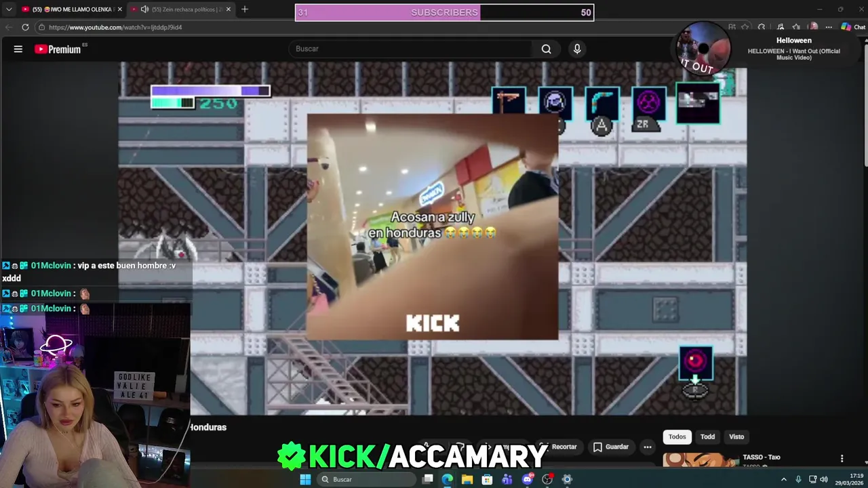Open the browser profile avatar

click(813, 27)
